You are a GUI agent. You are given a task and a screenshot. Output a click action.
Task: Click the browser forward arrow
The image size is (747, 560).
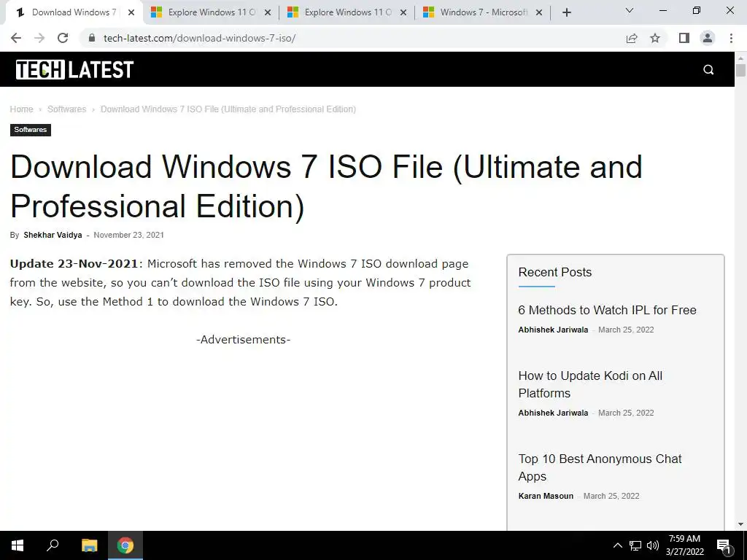click(x=39, y=38)
